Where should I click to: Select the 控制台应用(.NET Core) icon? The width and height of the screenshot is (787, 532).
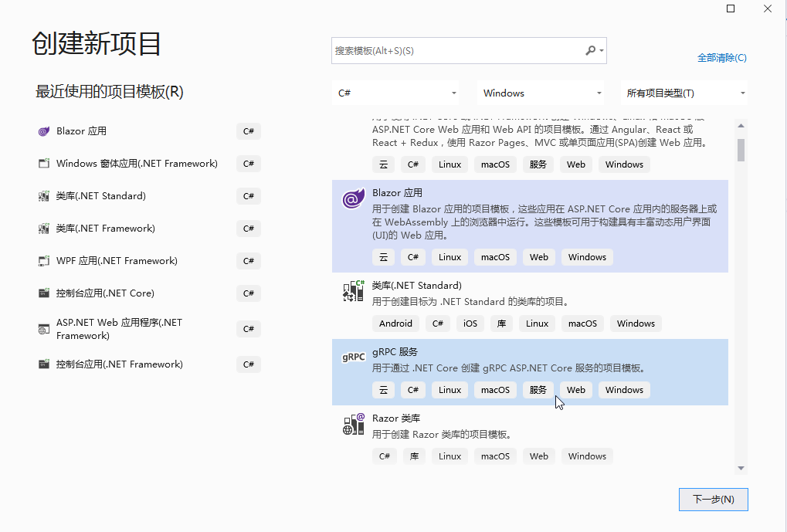click(x=43, y=293)
